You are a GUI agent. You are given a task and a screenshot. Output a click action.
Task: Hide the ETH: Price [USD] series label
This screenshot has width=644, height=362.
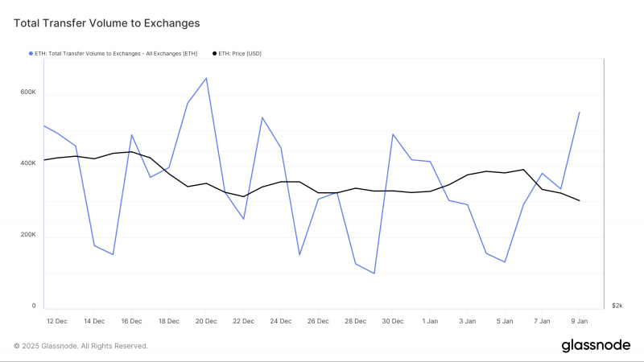240,53
